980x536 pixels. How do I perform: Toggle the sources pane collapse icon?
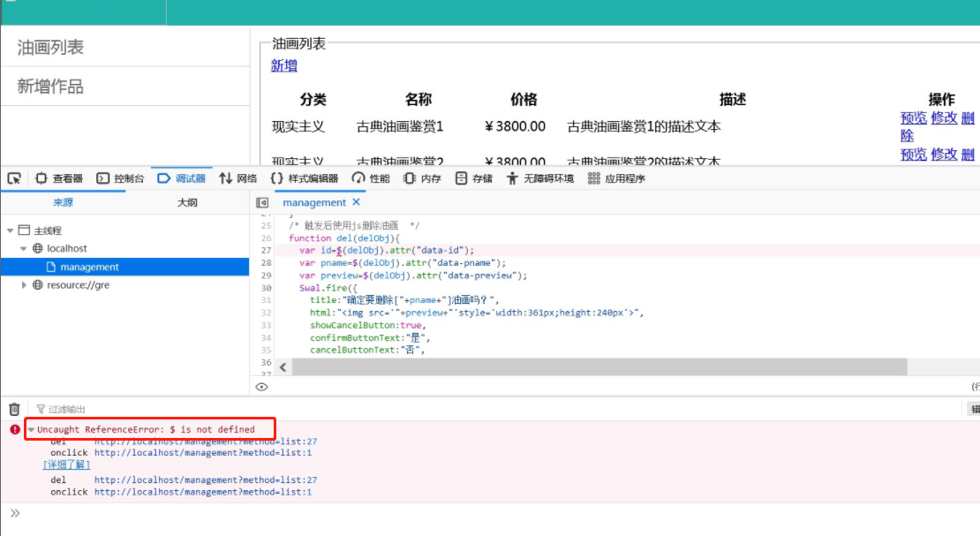click(x=262, y=202)
